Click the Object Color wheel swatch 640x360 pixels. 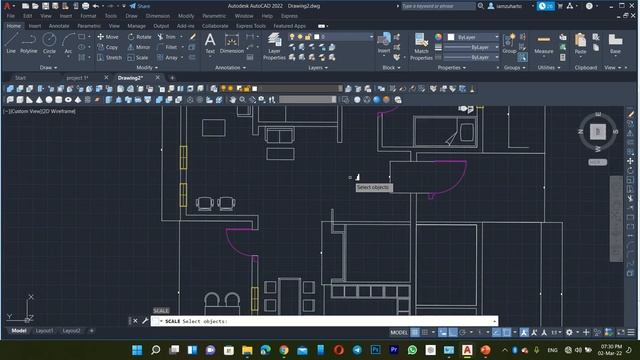[438, 37]
